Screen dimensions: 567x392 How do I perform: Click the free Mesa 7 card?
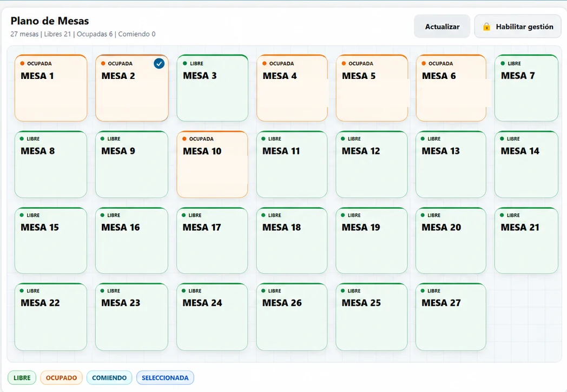coord(526,88)
